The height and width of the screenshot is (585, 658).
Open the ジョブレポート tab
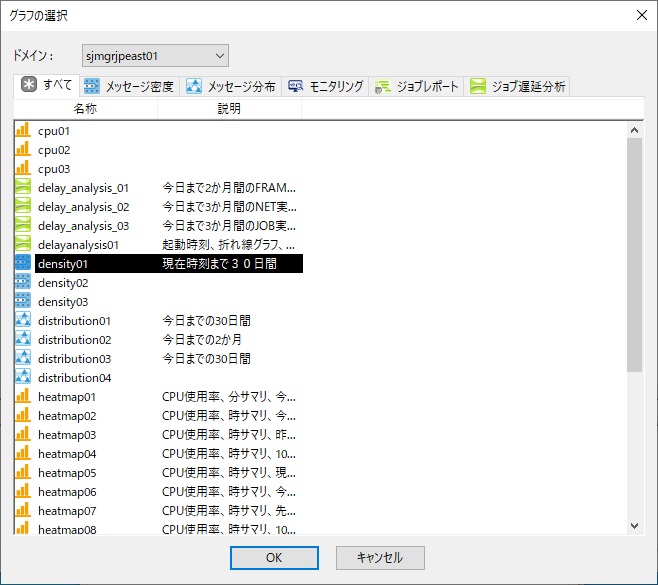pos(416,86)
